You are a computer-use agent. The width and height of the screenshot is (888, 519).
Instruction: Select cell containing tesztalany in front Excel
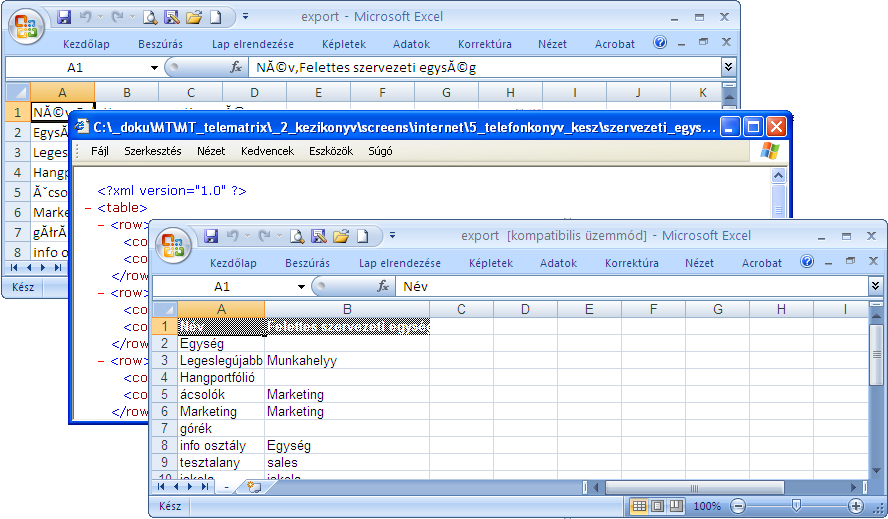[221, 462]
